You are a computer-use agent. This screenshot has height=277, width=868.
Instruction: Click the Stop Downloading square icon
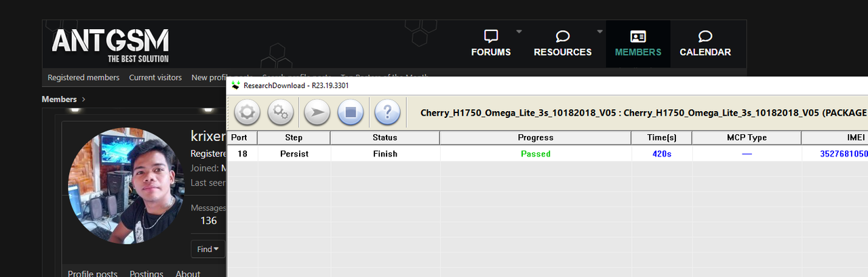[x=351, y=112]
